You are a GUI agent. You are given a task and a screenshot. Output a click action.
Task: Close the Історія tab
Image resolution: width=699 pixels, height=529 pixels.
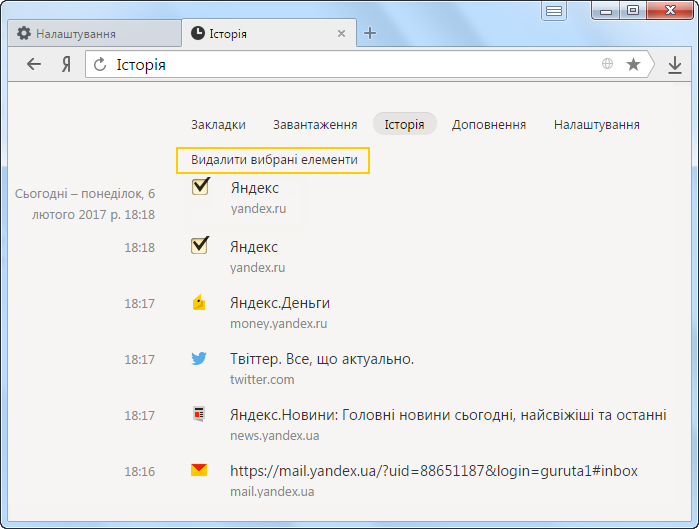pos(341,33)
